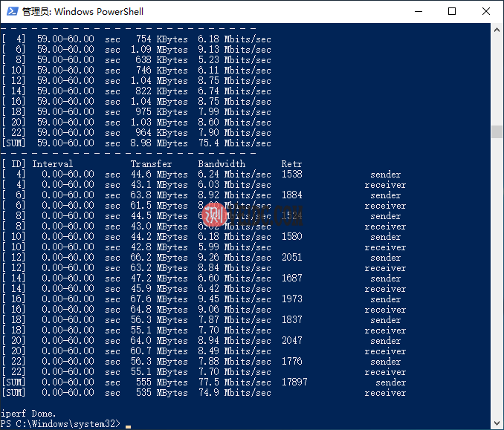Close the PowerShell window
The height and width of the screenshot is (430, 504).
click(486, 12)
